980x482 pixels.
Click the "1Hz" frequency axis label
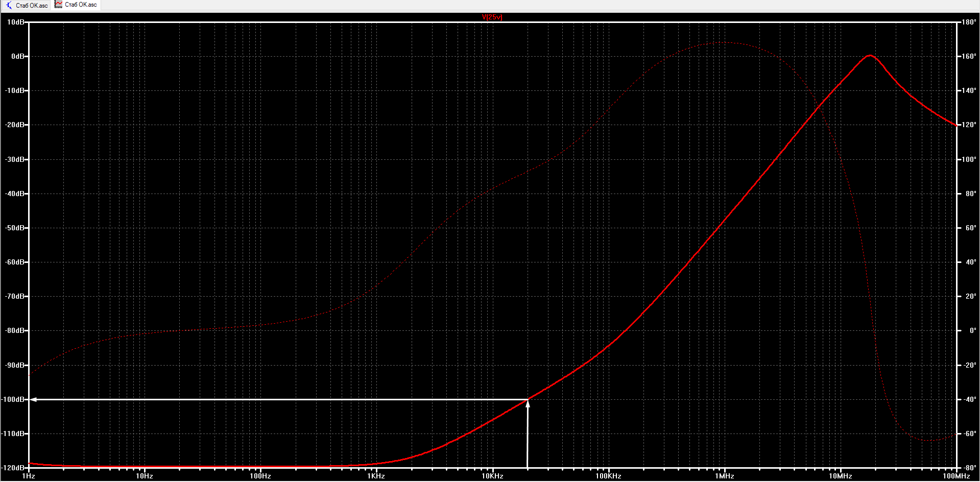pos(29,476)
